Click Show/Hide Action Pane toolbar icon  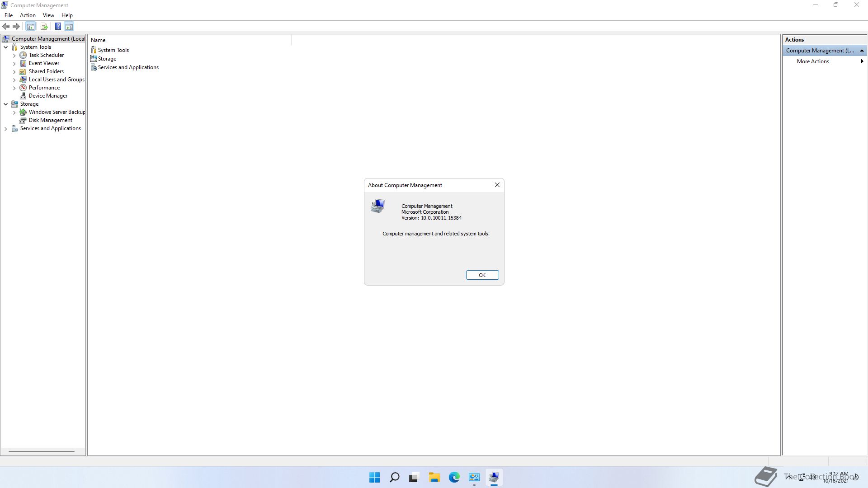tap(69, 27)
